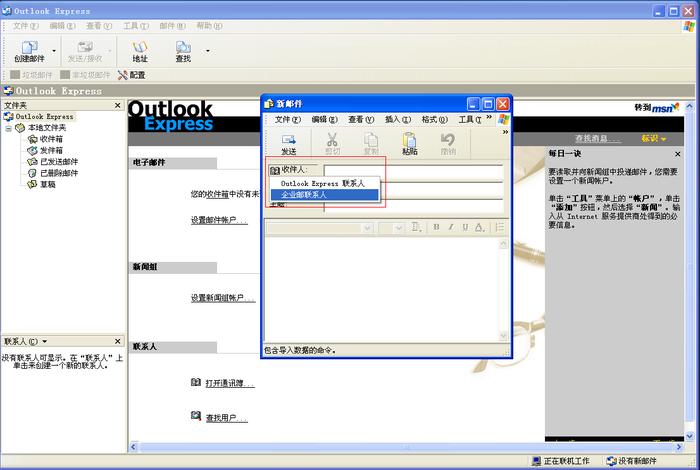
Task: Click Copy (复制) icon in new mail window
Action: [x=371, y=144]
